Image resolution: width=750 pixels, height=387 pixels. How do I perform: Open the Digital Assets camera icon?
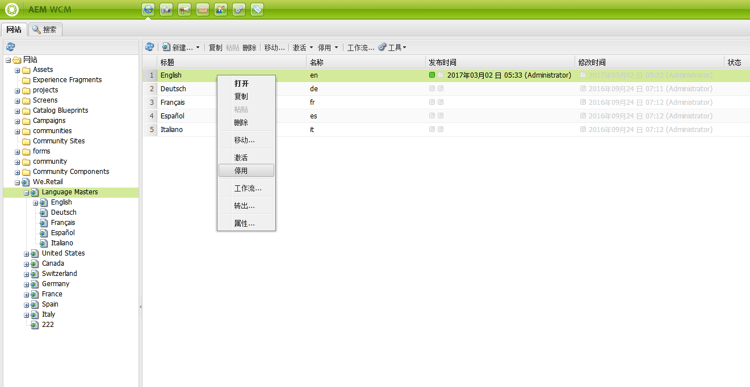click(x=166, y=9)
